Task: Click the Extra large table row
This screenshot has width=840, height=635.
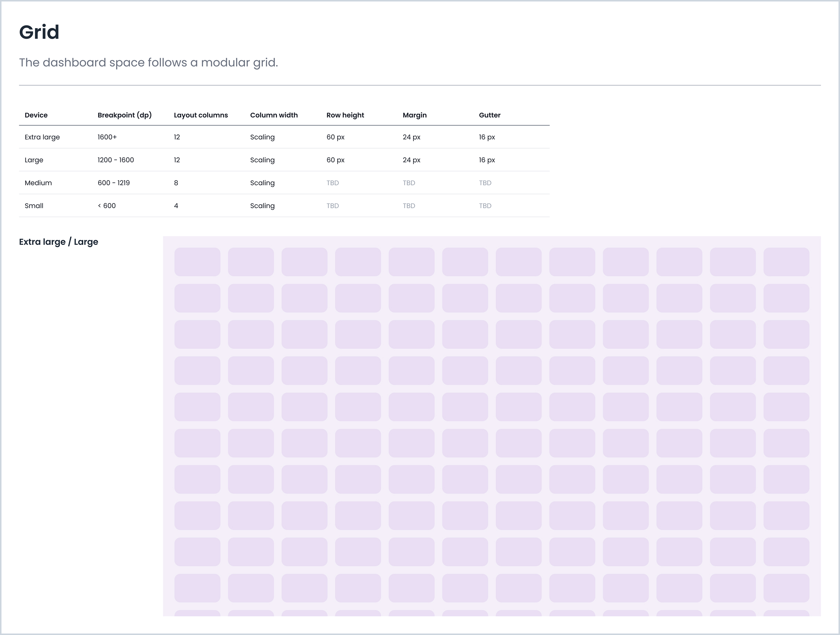Action: pos(42,137)
